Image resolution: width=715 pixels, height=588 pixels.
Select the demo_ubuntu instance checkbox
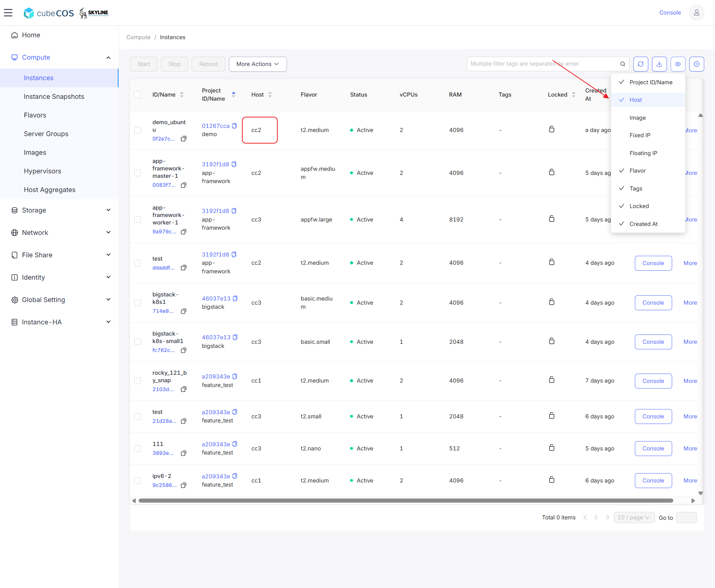138,130
